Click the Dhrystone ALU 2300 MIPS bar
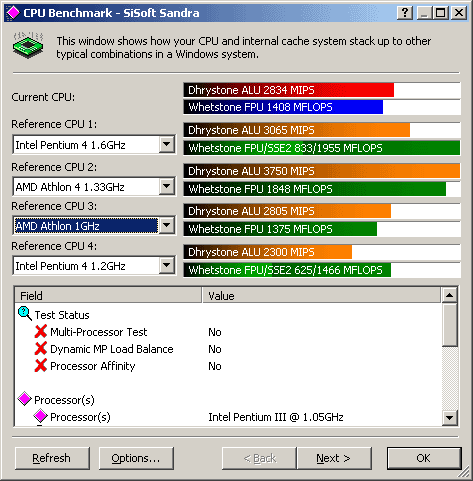473x481 pixels. pyautogui.click(x=268, y=252)
